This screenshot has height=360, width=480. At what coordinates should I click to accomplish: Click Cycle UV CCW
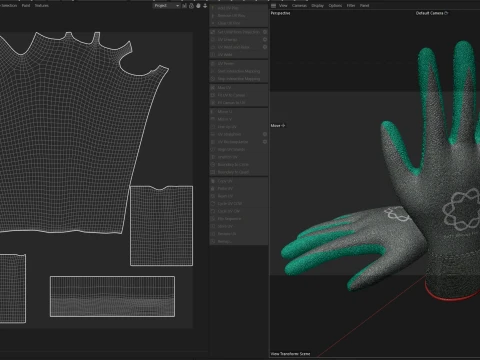click(x=239, y=204)
